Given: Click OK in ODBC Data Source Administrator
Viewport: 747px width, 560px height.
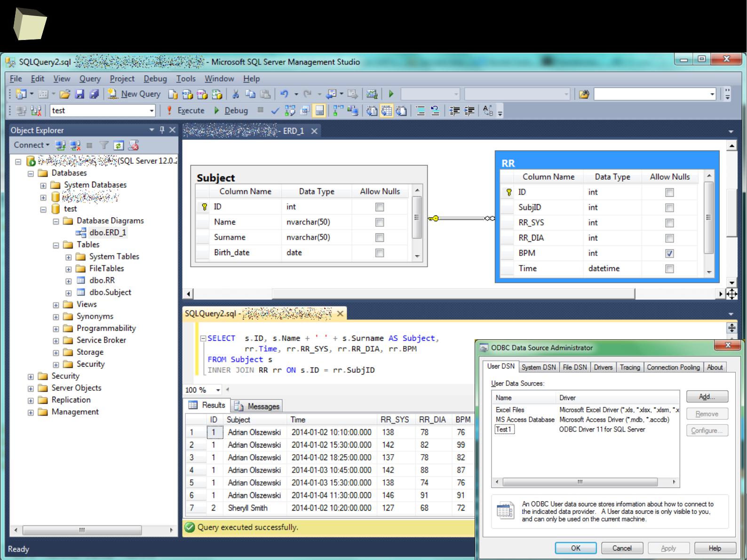Looking at the screenshot, I should (576, 548).
